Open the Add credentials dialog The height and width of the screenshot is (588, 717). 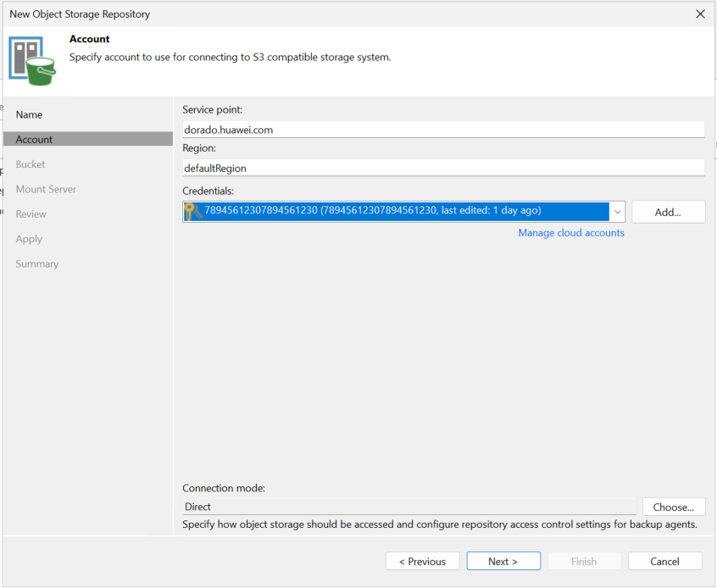[x=668, y=212]
